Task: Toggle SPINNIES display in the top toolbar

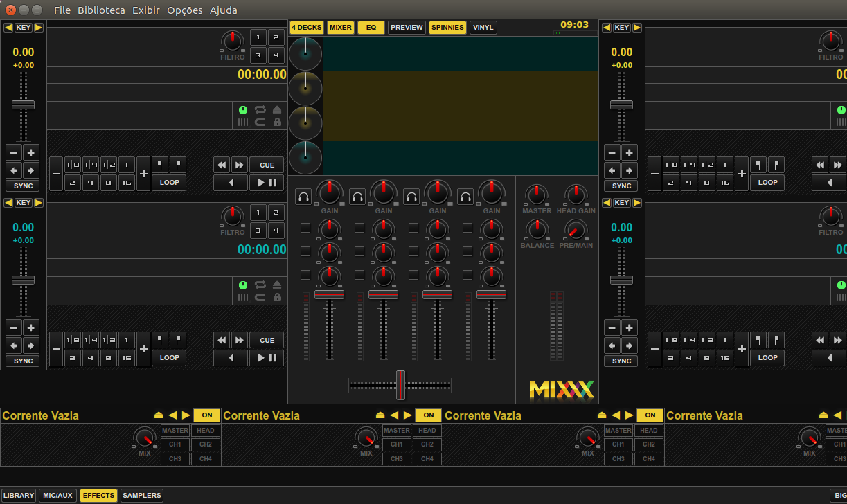Action: point(447,27)
